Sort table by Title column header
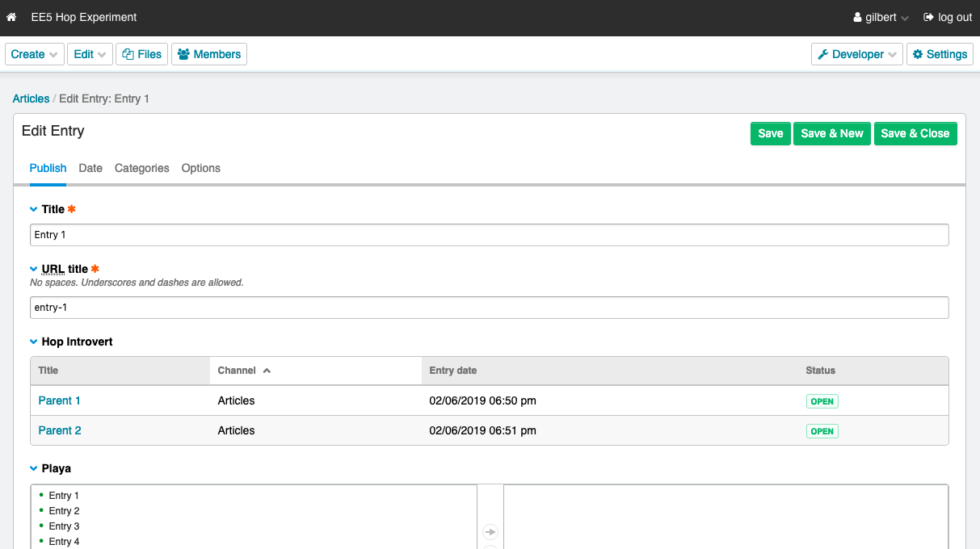The image size is (980, 549). pyautogui.click(x=120, y=371)
